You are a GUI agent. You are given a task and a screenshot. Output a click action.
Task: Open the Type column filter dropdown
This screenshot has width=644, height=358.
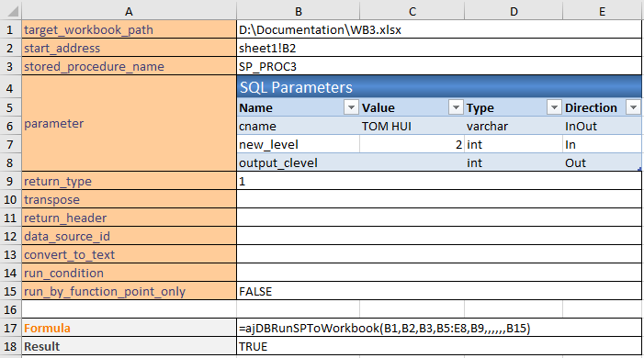tap(554, 107)
